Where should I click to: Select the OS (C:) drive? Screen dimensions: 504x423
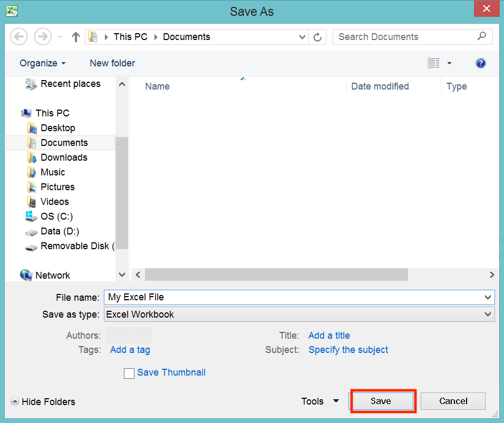click(x=49, y=217)
